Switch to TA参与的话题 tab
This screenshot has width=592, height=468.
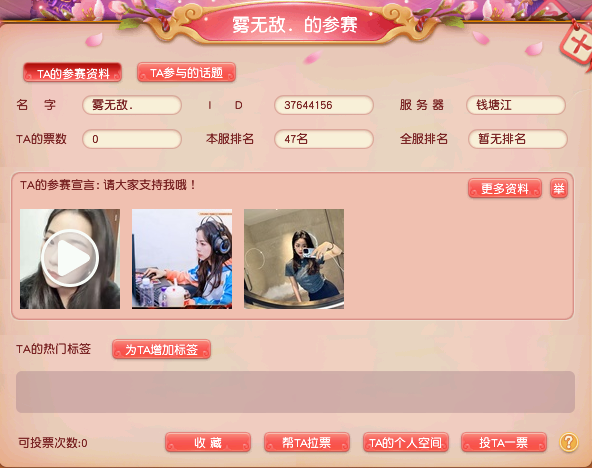(187, 72)
